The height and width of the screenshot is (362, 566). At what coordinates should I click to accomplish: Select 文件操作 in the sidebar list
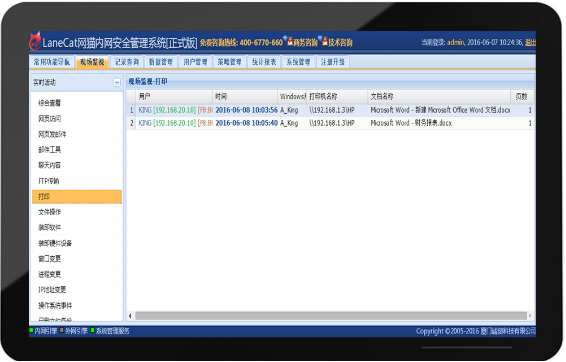point(50,212)
